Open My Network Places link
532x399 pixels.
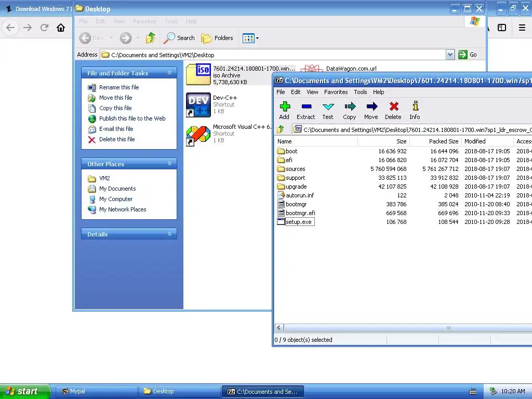[123, 209]
